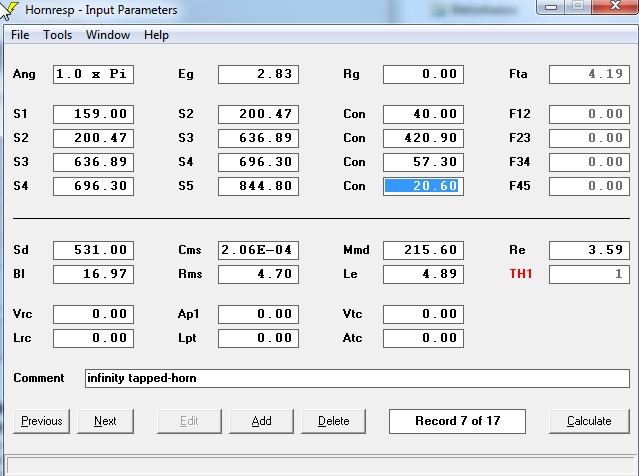Screen dimensions: 639x476
Task: Click the Comment field 'infinity tapped-horn'
Action: pyautogui.click(x=357, y=378)
